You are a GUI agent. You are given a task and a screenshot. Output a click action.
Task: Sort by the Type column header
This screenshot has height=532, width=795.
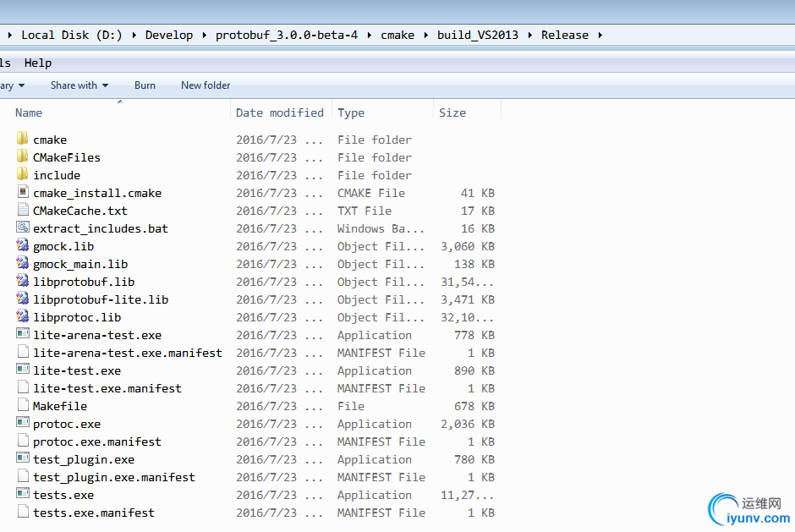(x=351, y=112)
